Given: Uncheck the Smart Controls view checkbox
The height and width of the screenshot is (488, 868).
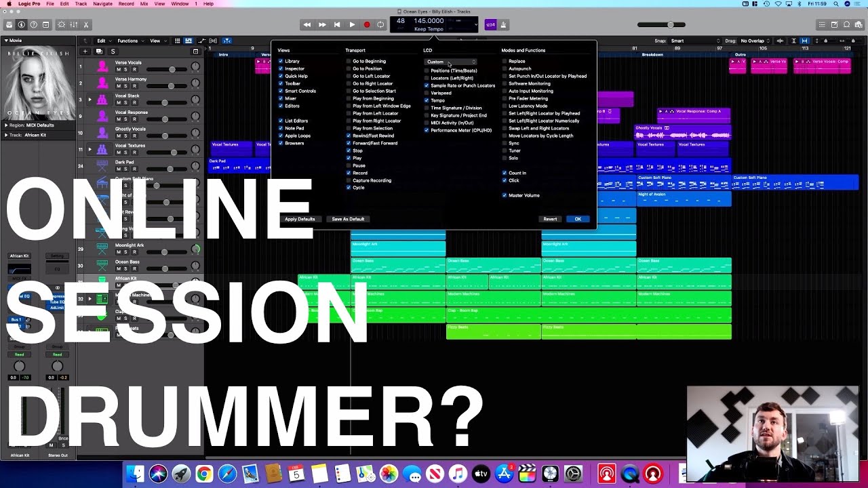Looking at the screenshot, I should pyautogui.click(x=281, y=91).
